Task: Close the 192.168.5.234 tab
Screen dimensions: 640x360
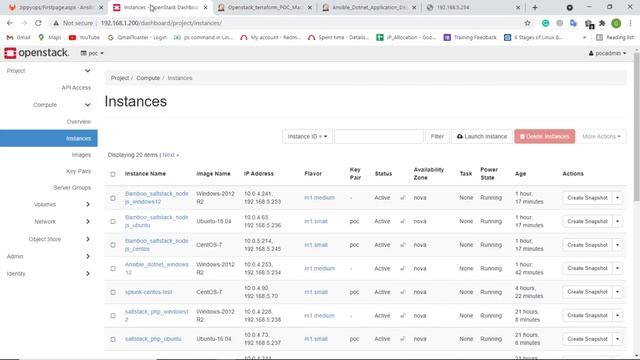Action: (x=518, y=7)
